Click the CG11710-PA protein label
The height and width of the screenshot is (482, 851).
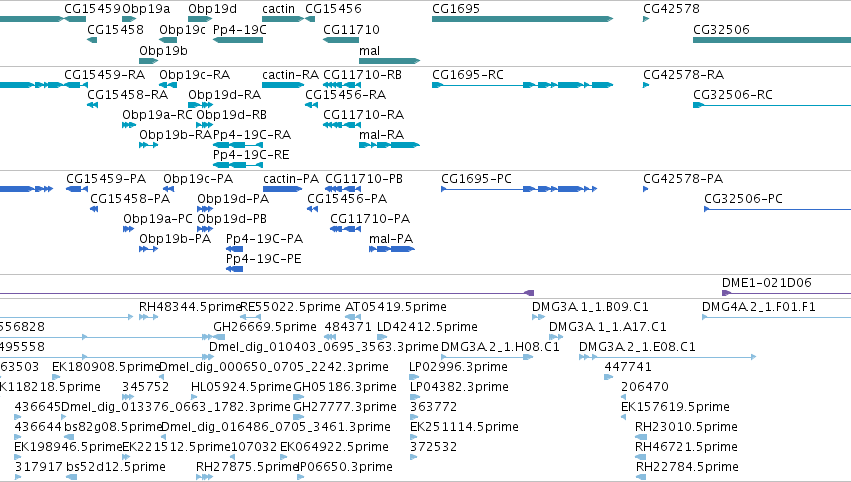370,219
